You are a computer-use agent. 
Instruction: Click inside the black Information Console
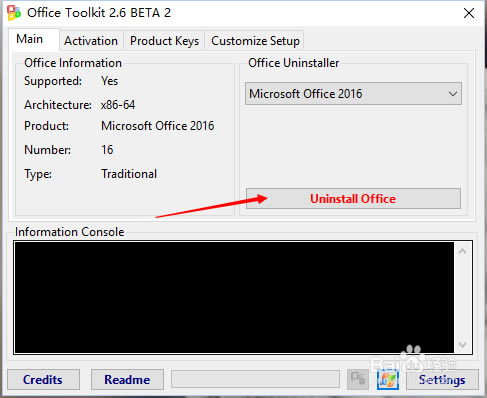234,297
